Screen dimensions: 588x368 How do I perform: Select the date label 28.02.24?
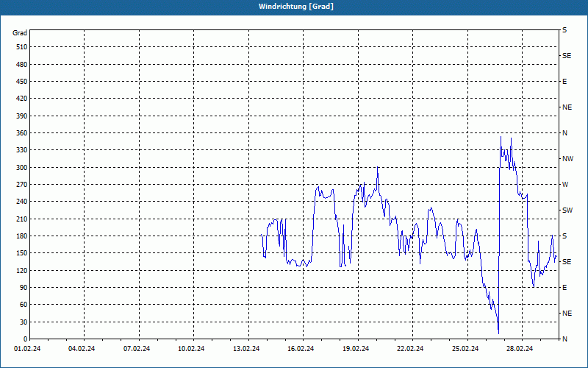520,349
